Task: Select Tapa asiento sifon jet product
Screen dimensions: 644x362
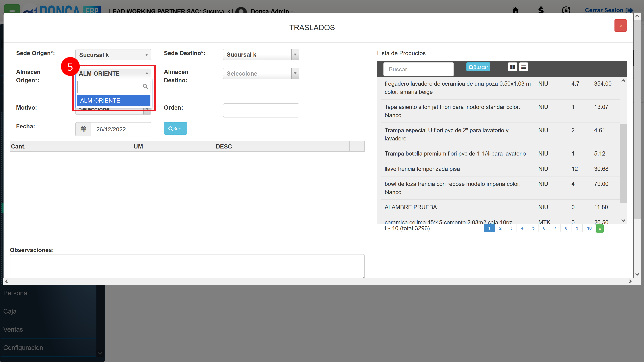Action: (x=500, y=111)
